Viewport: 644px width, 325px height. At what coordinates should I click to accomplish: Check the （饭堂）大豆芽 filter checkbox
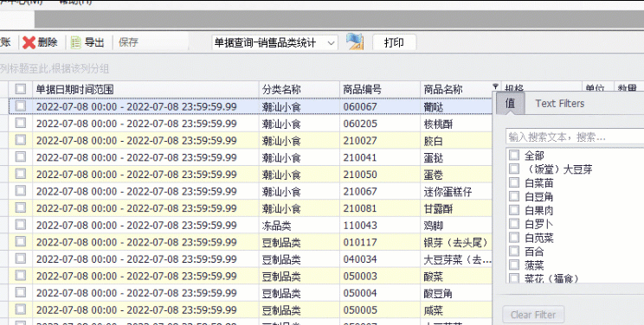(514, 169)
